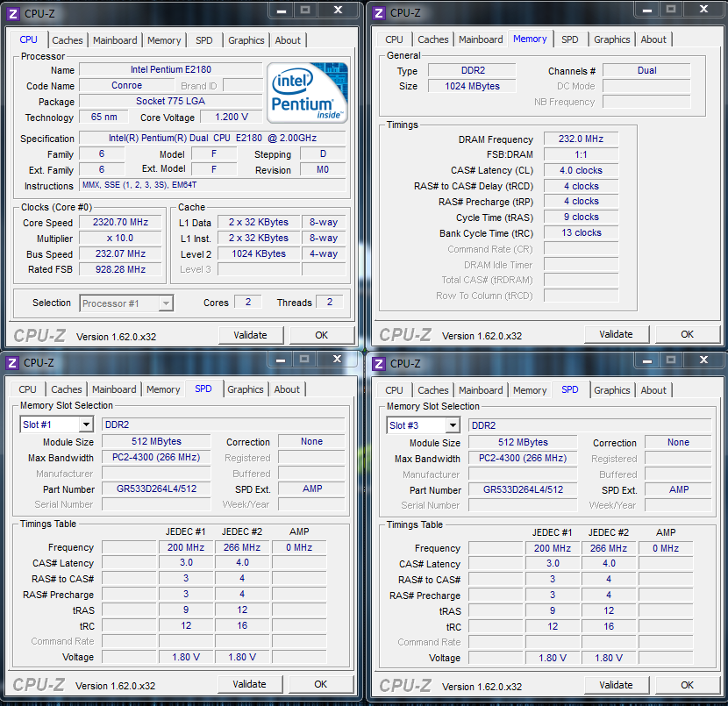The width and height of the screenshot is (728, 706).
Task: Click CPU-Z app icon in Slot #3 SPD window title
Action: [x=379, y=364]
